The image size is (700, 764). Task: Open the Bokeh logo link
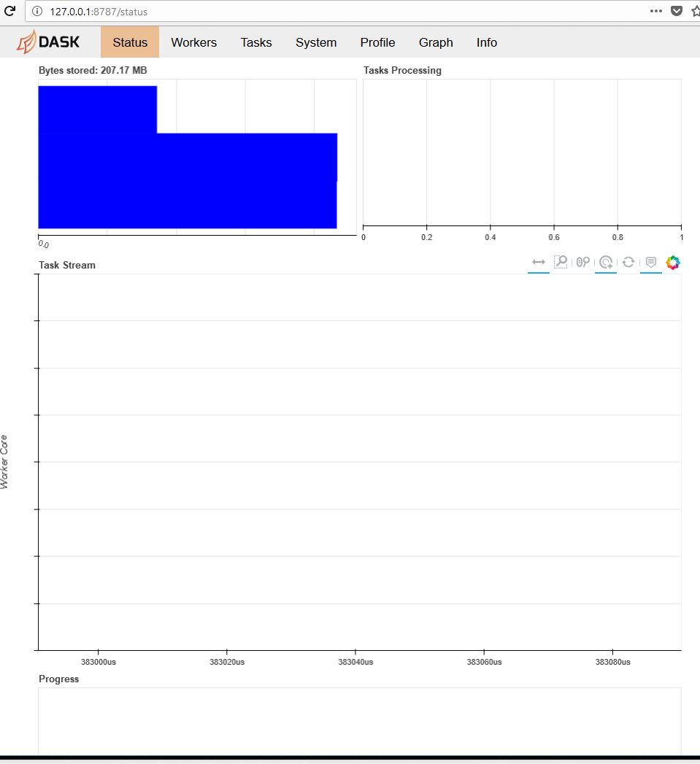[672, 262]
